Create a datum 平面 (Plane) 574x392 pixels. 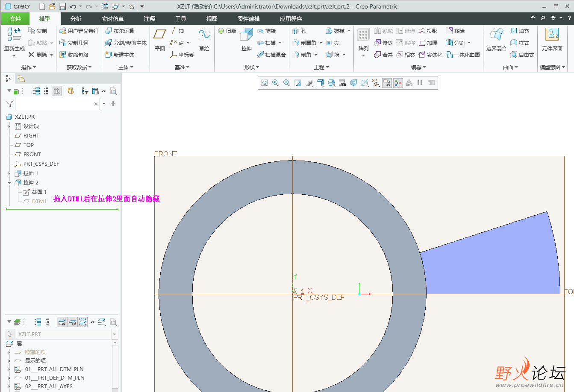tap(160, 39)
